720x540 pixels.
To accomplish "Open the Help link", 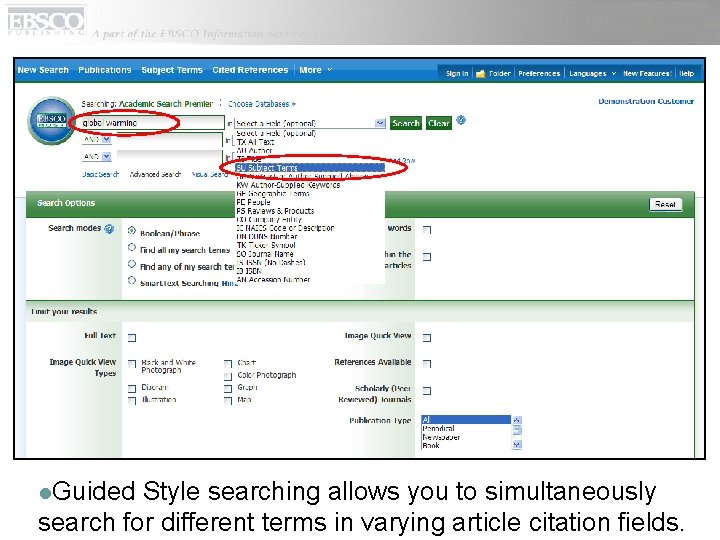I will tap(687, 73).
